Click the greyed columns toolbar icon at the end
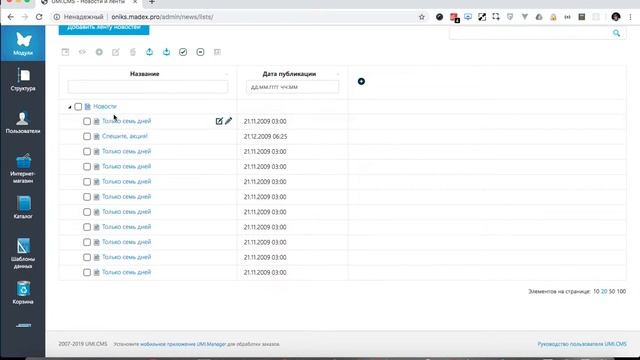The height and width of the screenshot is (360, 640). tap(217, 52)
